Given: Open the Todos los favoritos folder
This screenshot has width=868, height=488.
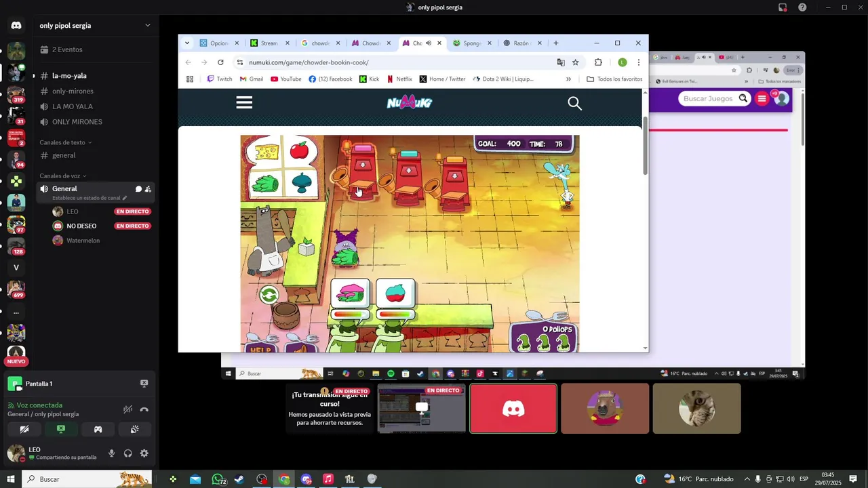Looking at the screenshot, I should 614,79.
